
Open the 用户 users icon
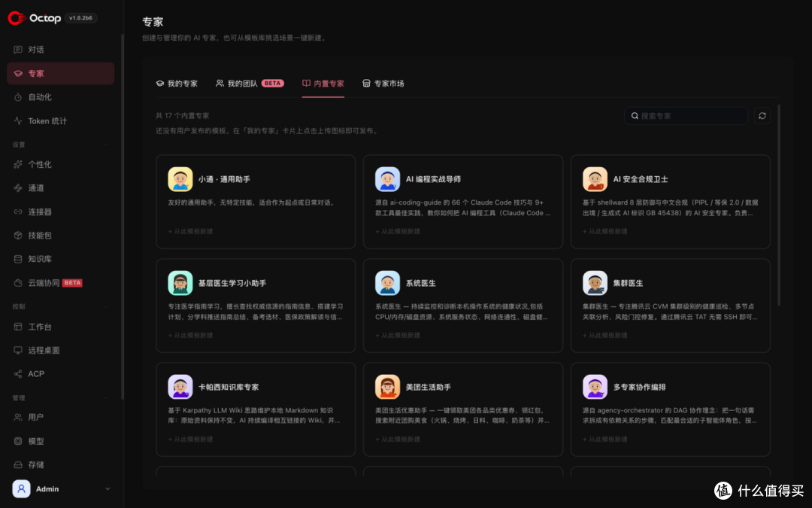coord(18,417)
